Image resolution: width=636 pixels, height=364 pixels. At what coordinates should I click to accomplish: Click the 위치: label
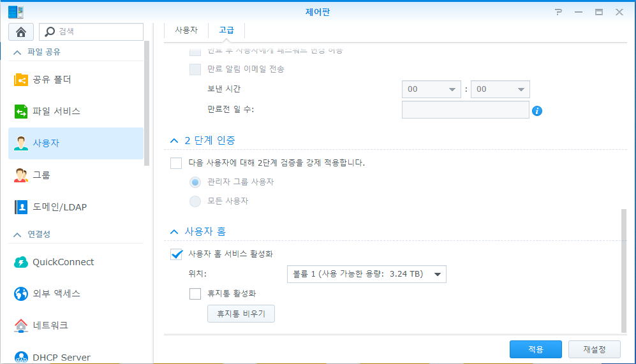[198, 274]
